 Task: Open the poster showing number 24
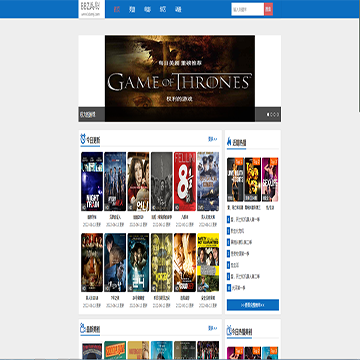click(x=138, y=263)
